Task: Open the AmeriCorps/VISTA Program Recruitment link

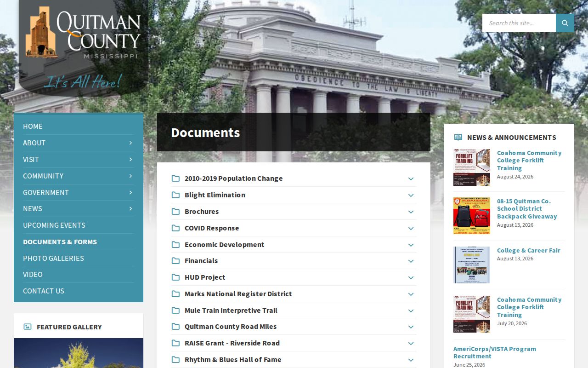Action: tap(495, 352)
